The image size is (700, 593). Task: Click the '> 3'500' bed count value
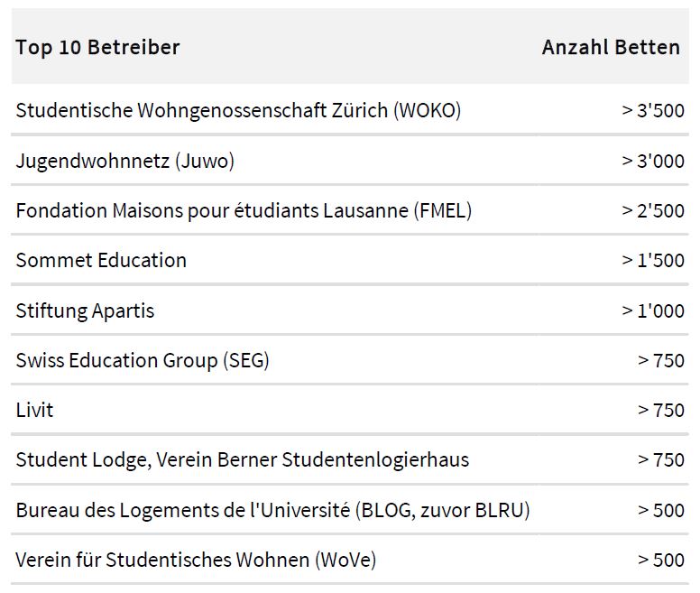(653, 110)
